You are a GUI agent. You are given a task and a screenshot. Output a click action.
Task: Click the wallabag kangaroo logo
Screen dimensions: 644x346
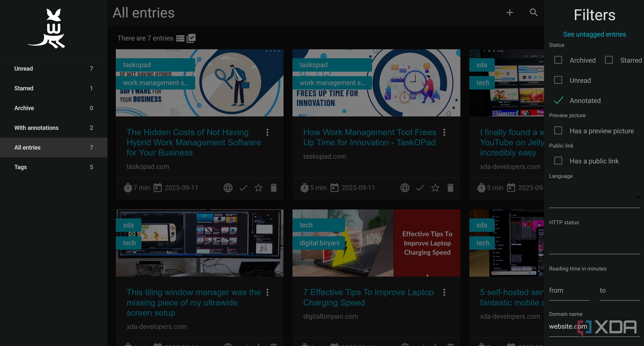click(x=46, y=28)
